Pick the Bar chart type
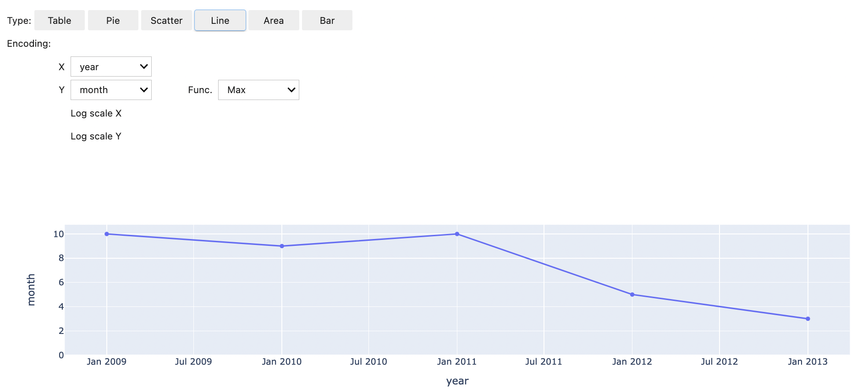The height and width of the screenshot is (389, 868). pyautogui.click(x=327, y=21)
